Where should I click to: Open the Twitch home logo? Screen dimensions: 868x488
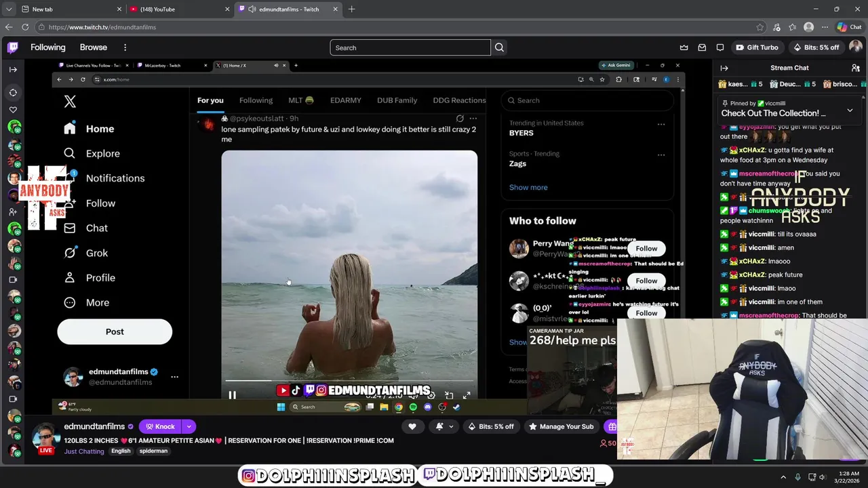click(x=13, y=47)
